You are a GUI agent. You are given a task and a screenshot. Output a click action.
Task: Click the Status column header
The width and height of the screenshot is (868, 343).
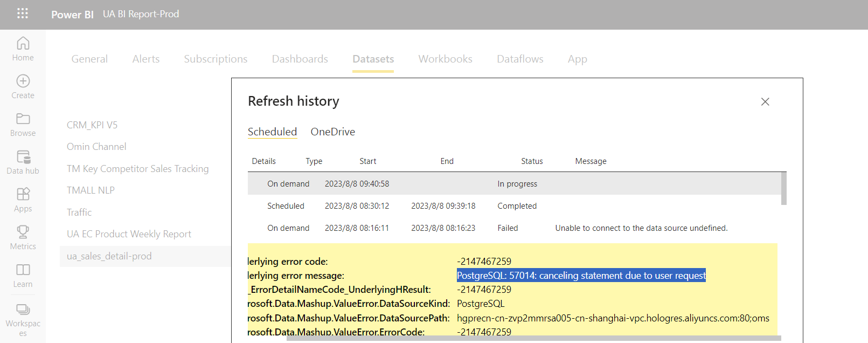(x=532, y=161)
